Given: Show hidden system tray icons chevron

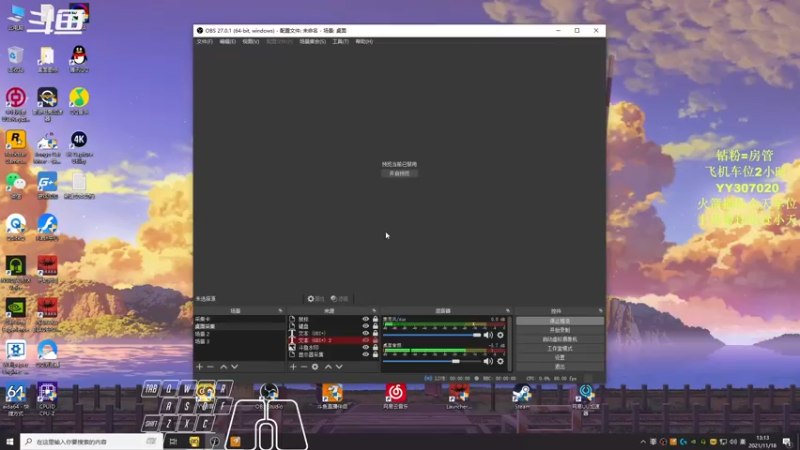Looking at the screenshot, I should 643,442.
